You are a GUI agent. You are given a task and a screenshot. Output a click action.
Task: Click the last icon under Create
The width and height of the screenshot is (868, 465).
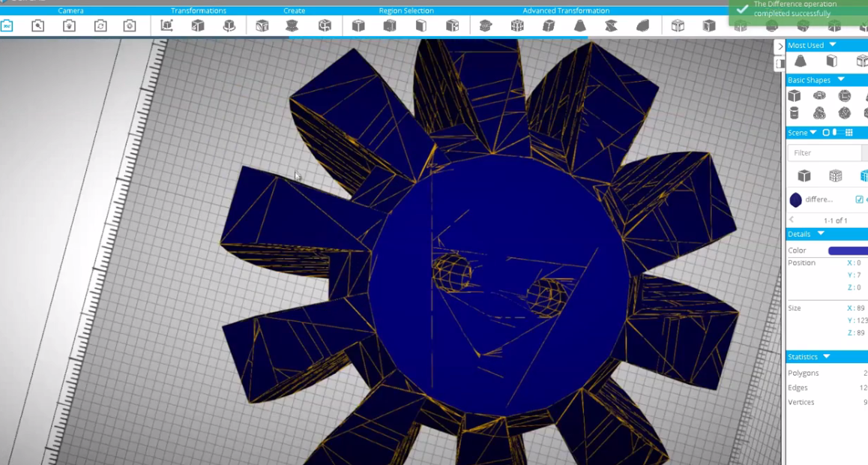325,25
